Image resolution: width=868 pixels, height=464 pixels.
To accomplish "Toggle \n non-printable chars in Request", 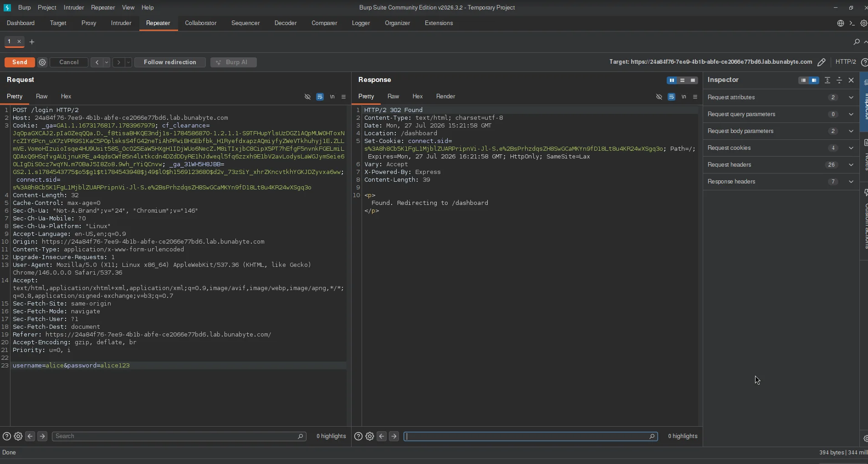I will (x=332, y=97).
